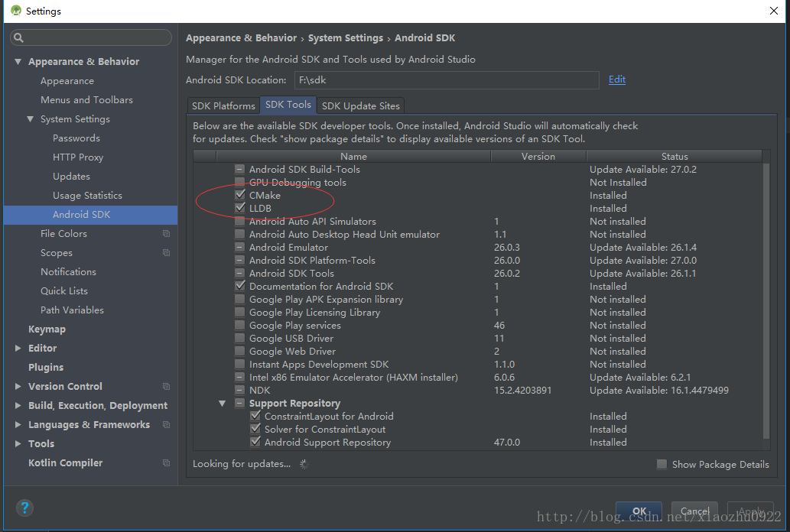This screenshot has width=790, height=532.
Task: Confirm with the OK button
Action: click(x=639, y=511)
